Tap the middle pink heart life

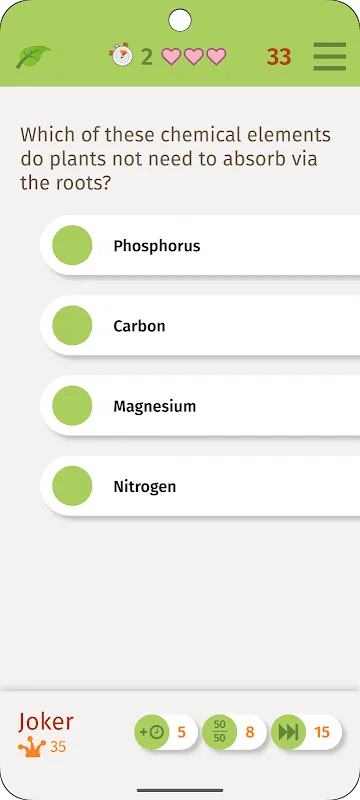coord(194,56)
